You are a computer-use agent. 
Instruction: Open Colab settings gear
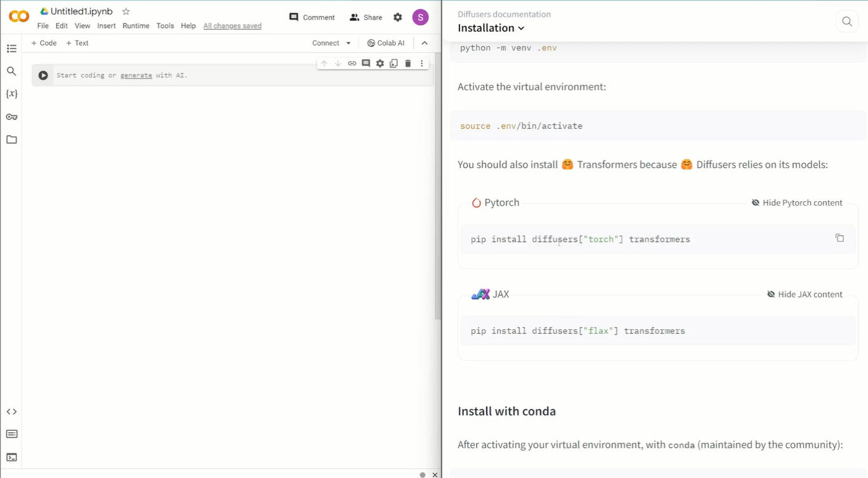click(398, 18)
